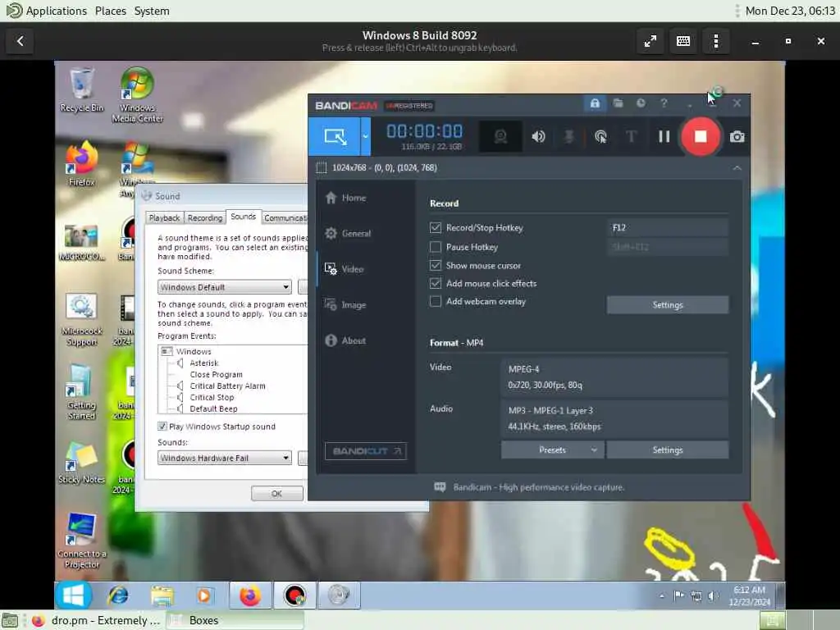Open Firefox desktop shortcut
The width and height of the screenshot is (840, 630).
(x=82, y=163)
